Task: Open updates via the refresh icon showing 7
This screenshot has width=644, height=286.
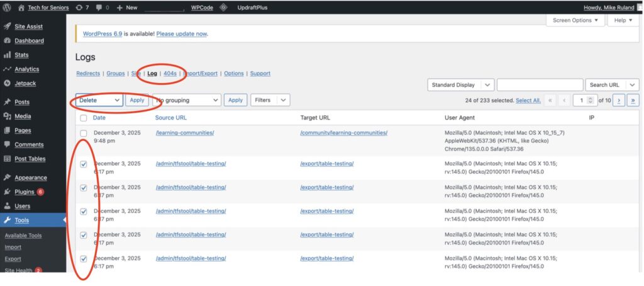Action: (78, 8)
